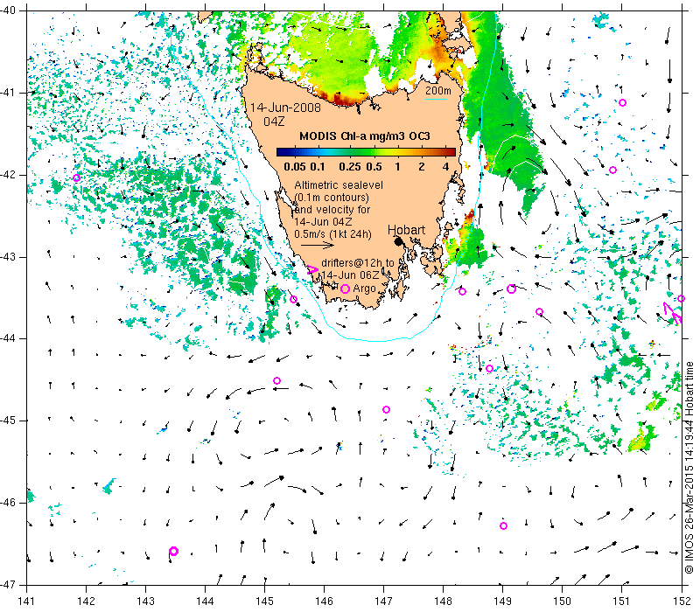The width and height of the screenshot is (700, 612).
Task: Click the dark blue end of the chlorophyll colorbar
Action: click(281, 152)
